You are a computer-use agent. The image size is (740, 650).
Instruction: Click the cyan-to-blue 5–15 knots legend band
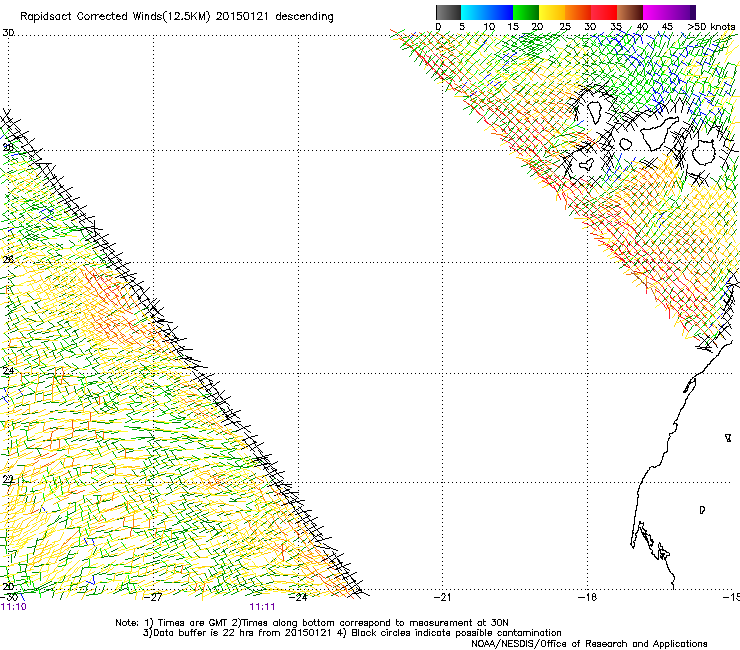487,12
